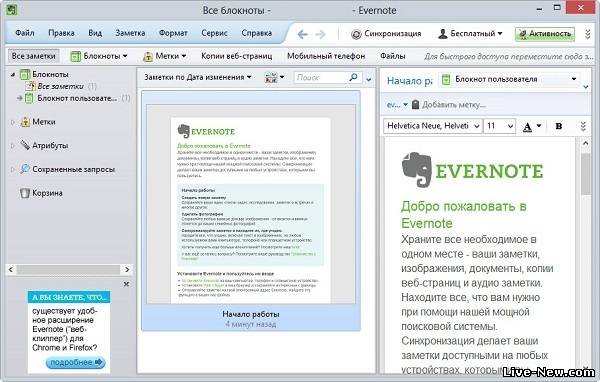
Task: Collapse the Блокноты tree node
Action: [13, 75]
